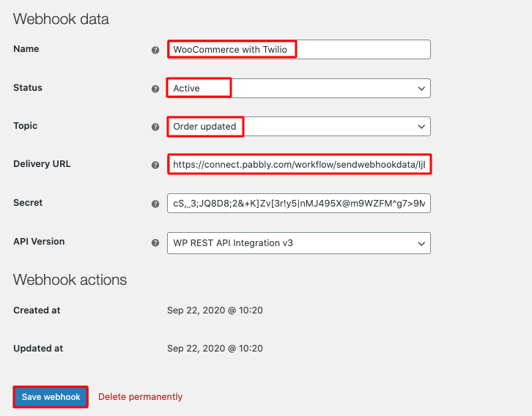Click the API Version label
This screenshot has width=532, height=416.
click(x=39, y=242)
